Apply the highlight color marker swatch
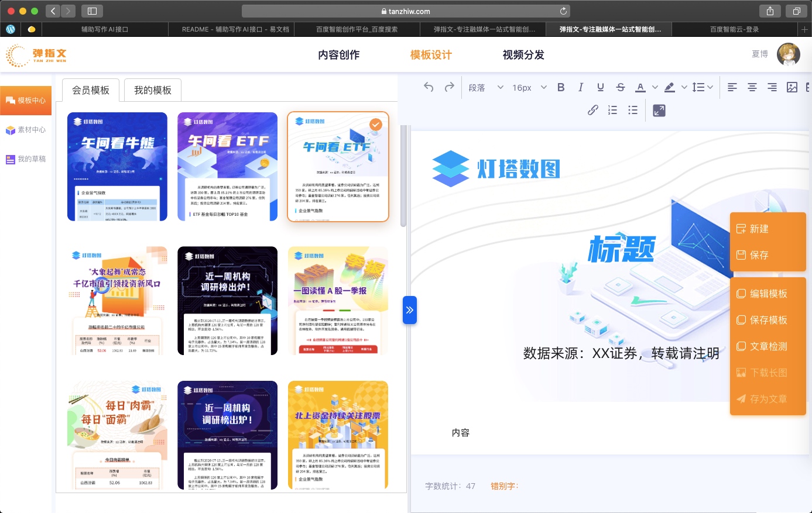This screenshot has width=812, height=513. pos(670,87)
